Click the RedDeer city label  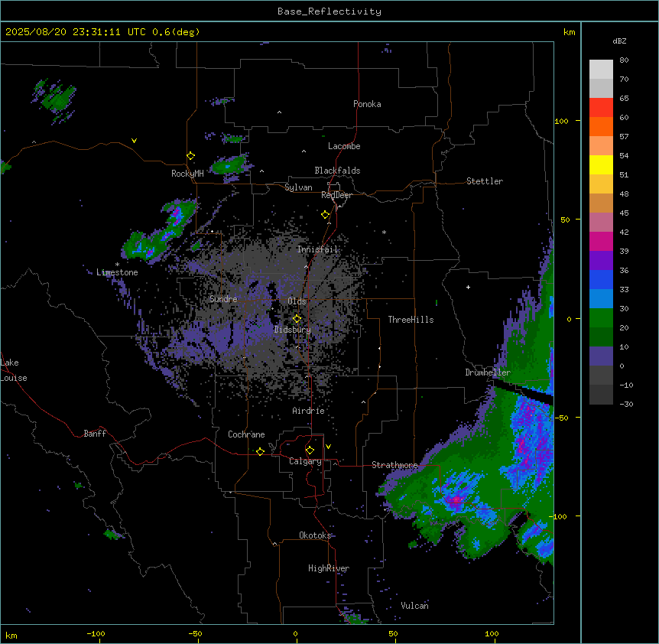coord(336,195)
